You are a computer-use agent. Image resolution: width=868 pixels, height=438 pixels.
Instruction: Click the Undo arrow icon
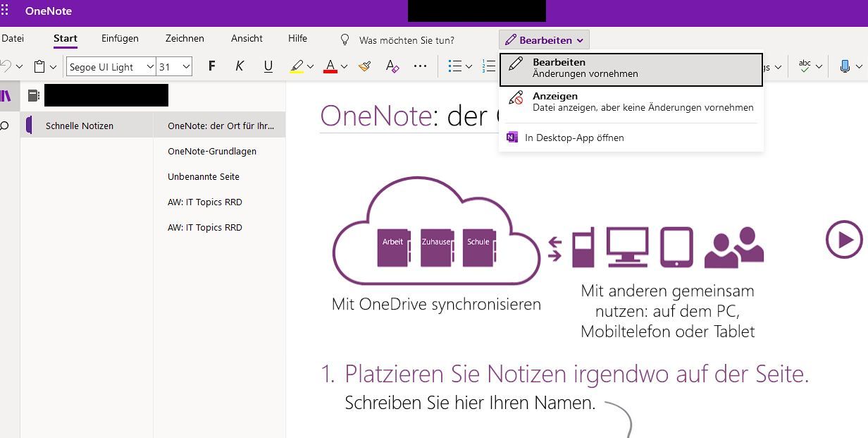point(5,66)
